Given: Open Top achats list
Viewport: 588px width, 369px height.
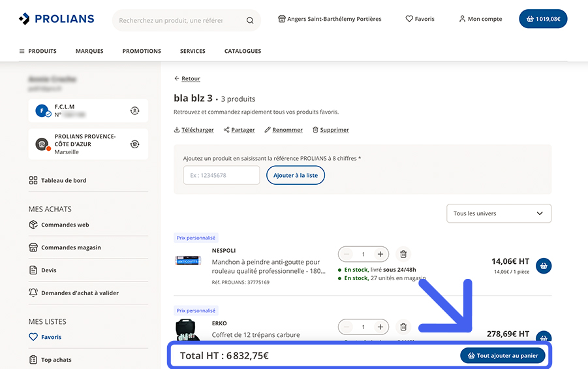Looking at the screenshot, I should click(x=50, y=360).
